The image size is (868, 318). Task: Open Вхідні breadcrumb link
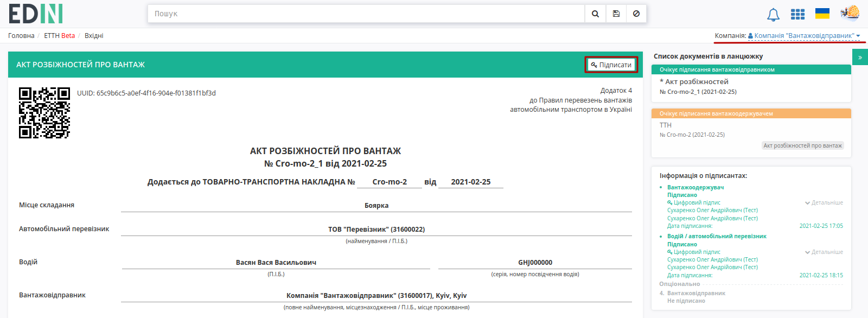click(x=94, y=36)
